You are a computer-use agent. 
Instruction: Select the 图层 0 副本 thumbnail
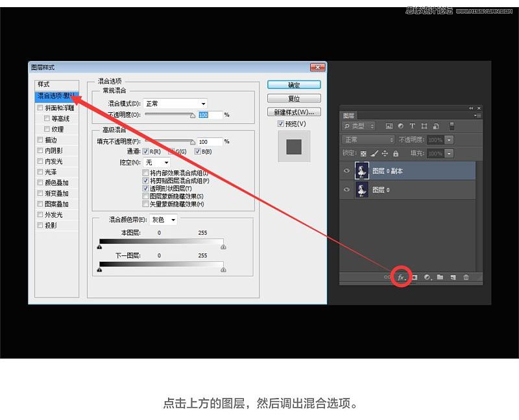pos(362,170)
